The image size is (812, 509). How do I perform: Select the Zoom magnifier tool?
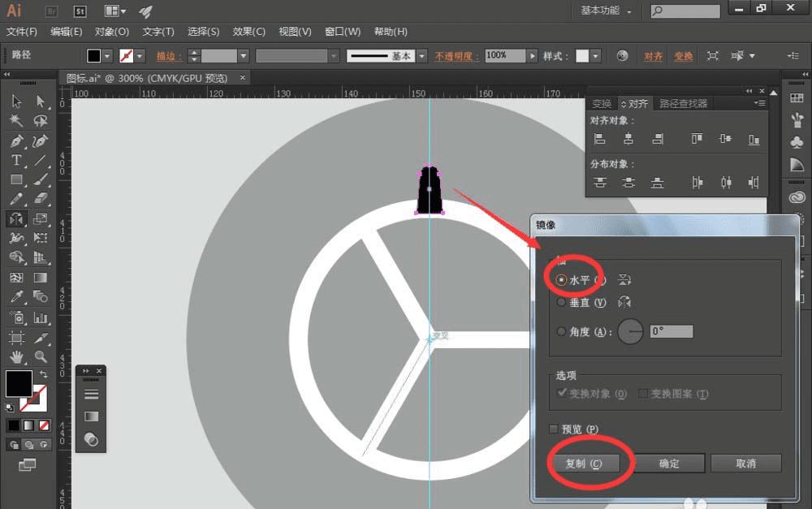point(41,356)
